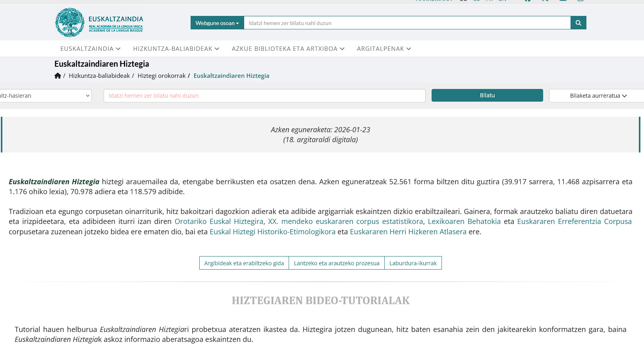
Task: Open the Laburdura-ikurrak section
Action: 413,263
